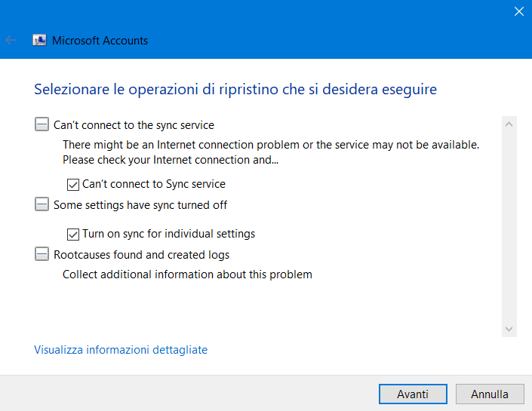Click the "Microsoft Accounts" title text
This screenshot has height=411, width=532.
100,41
